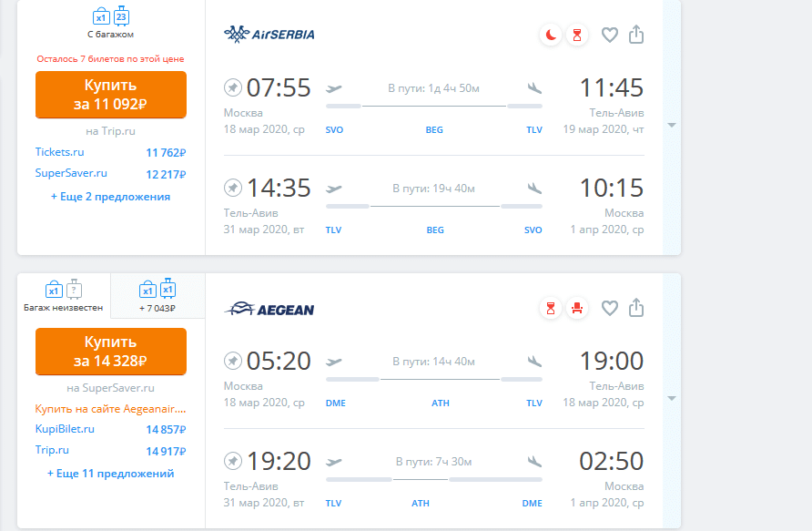812x531 pixels.
Task: Click the night layover moon icon
Action: pos(551,36)
